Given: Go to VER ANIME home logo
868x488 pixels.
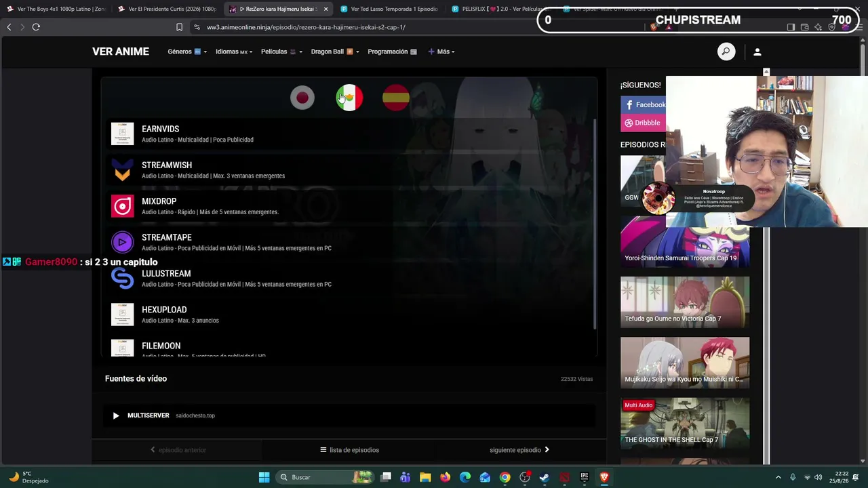Looking at the screenshot, I should pyautogui.click(x=121, y=52).
